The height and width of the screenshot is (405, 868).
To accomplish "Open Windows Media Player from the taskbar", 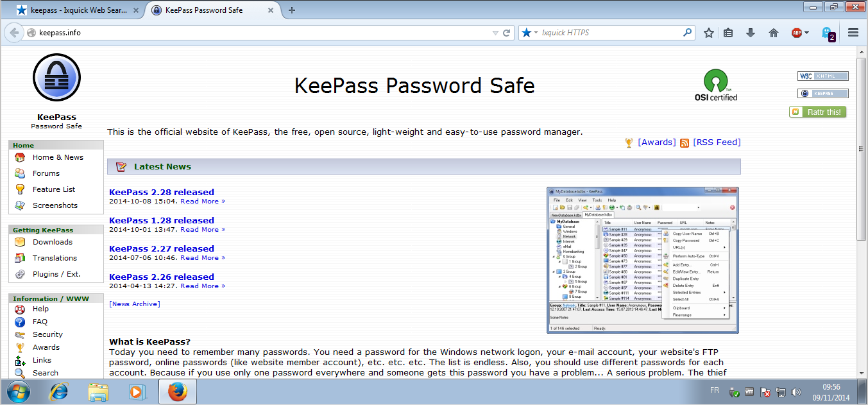I will pyautogui.click(x=136, y=392).
